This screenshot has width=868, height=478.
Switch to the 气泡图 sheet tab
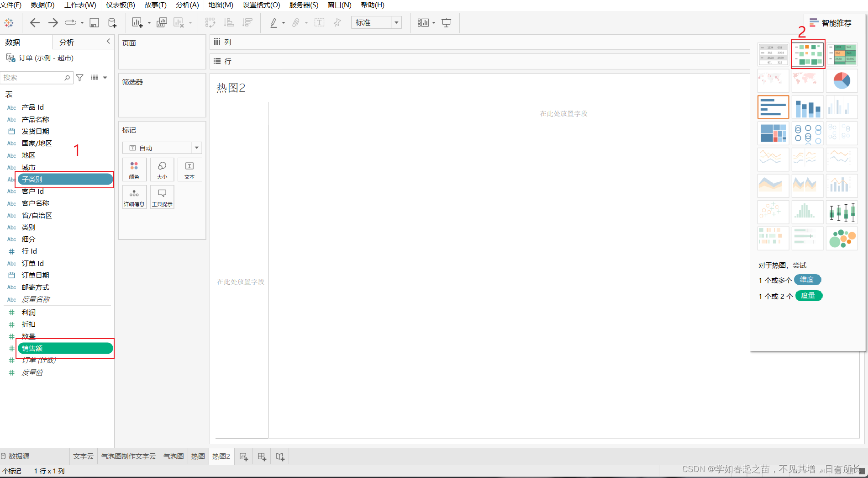click(x=174, y=457)
